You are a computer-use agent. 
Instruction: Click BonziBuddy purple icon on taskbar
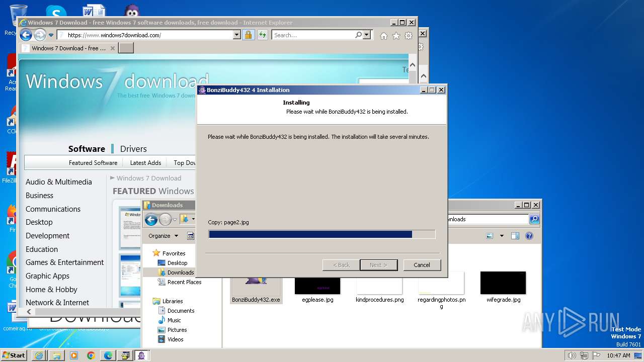(x=142, y=355)
